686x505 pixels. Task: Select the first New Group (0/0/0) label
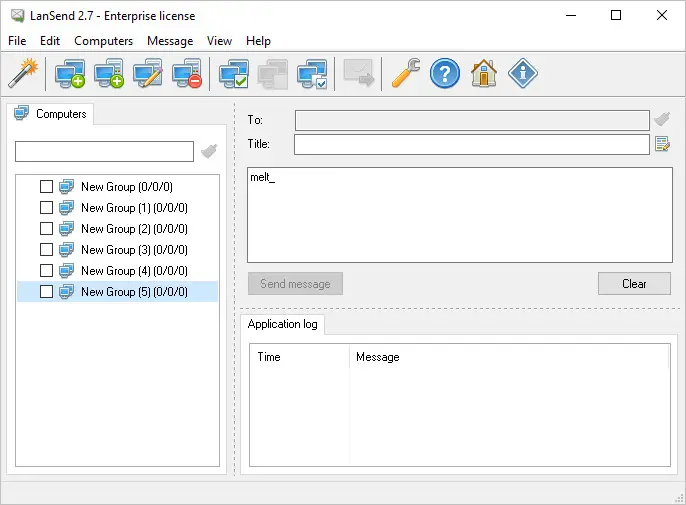(127, 187)
